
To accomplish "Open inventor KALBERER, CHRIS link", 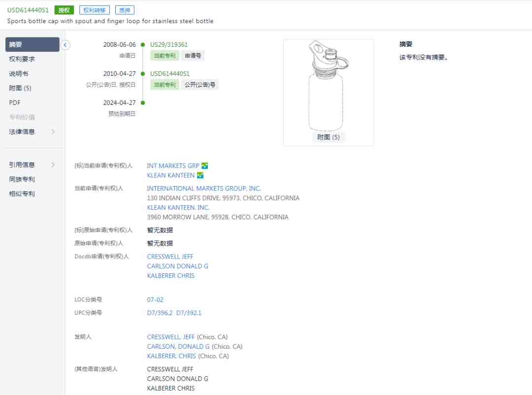I will (171, 356).
